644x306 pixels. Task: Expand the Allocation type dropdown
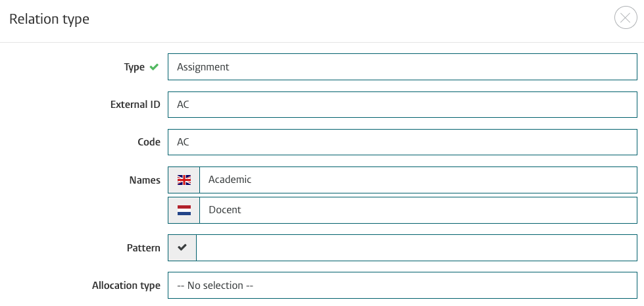403,286
